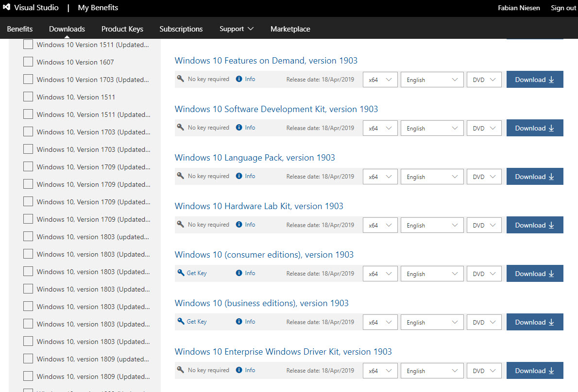The height and width of the screenshot is (392, 578).
Task: Download Windows 10 Software Development Kit
Action: click(534, 128)
